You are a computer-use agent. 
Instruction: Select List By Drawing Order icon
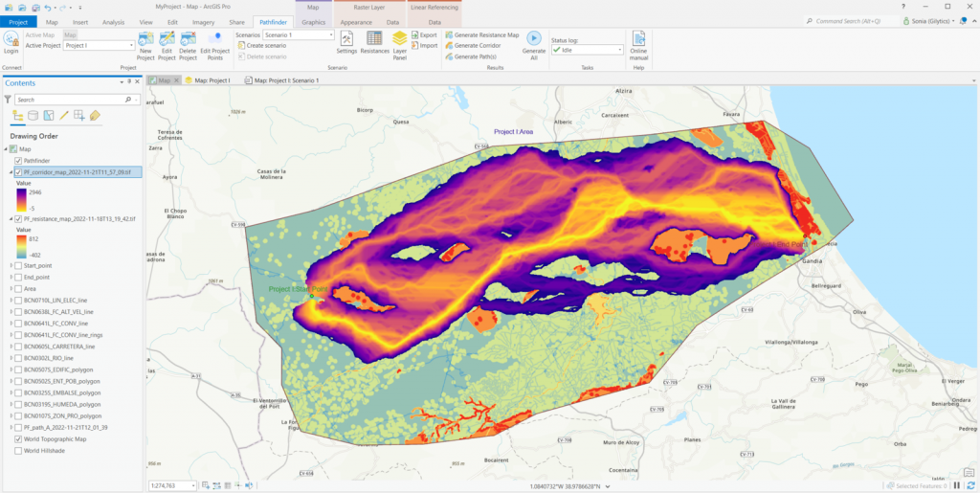[17, 115]
